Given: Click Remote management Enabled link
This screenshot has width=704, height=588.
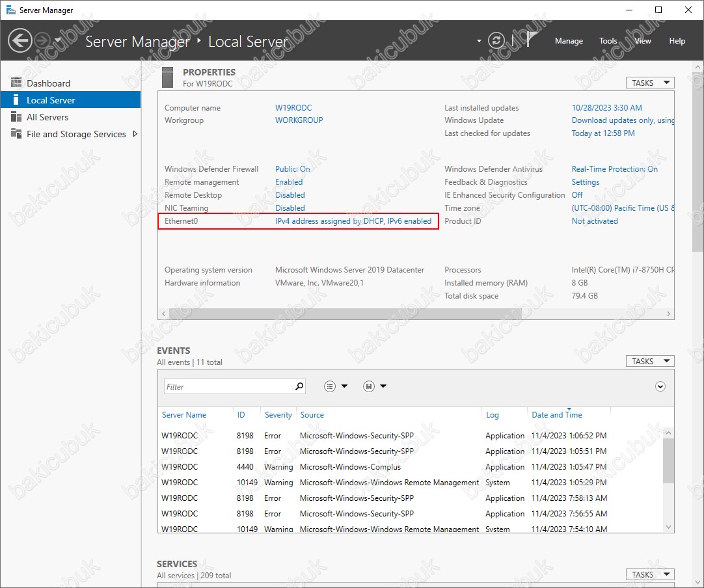Looking at the screenshot, I should tap(289, 181).
